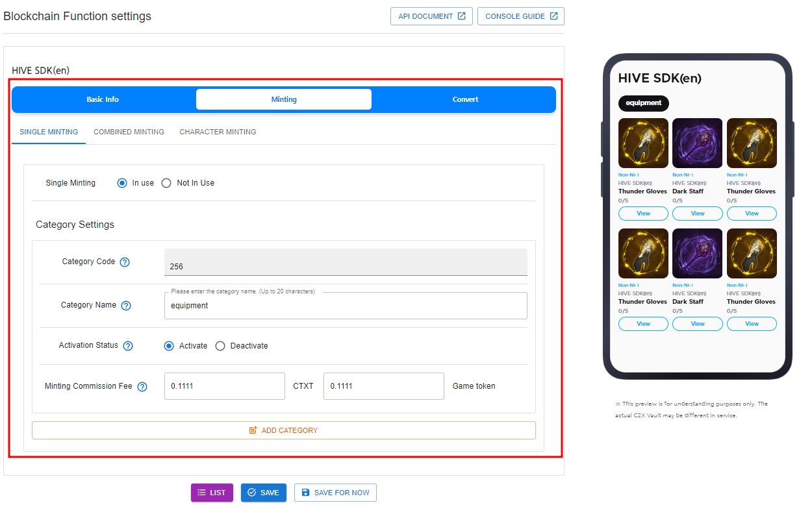
Task: Select the In use radio button
Action: [122, 183]
